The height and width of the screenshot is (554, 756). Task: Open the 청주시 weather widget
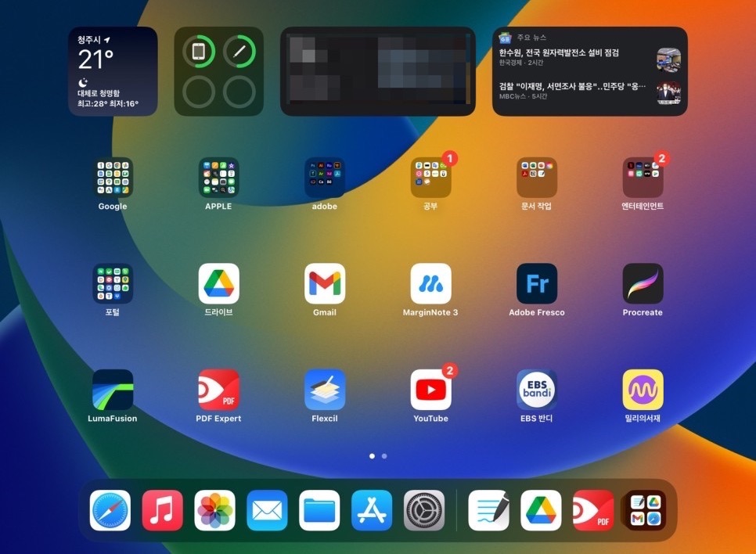pyautogui.click(x=113, y=71)
